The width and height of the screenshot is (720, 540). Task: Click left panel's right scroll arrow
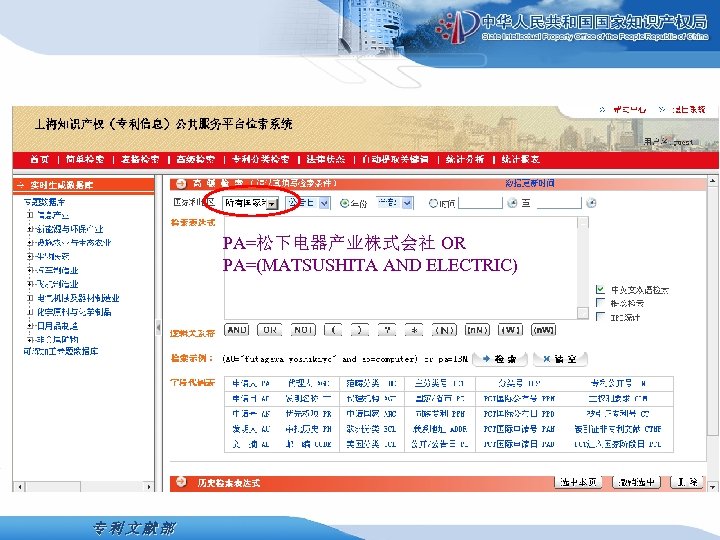[x=148, y=486]
